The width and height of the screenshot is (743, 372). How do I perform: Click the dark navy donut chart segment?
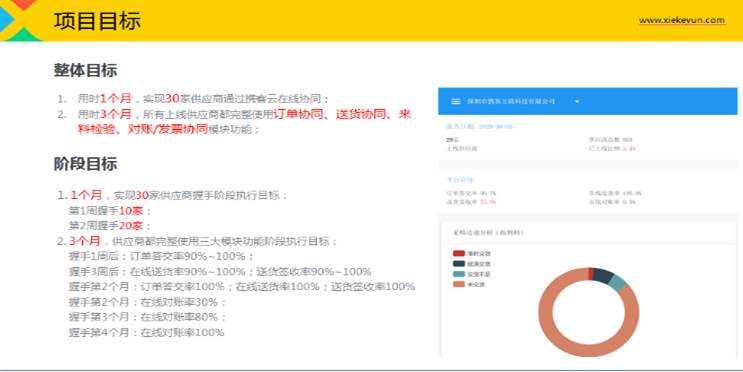coord(603,275)
